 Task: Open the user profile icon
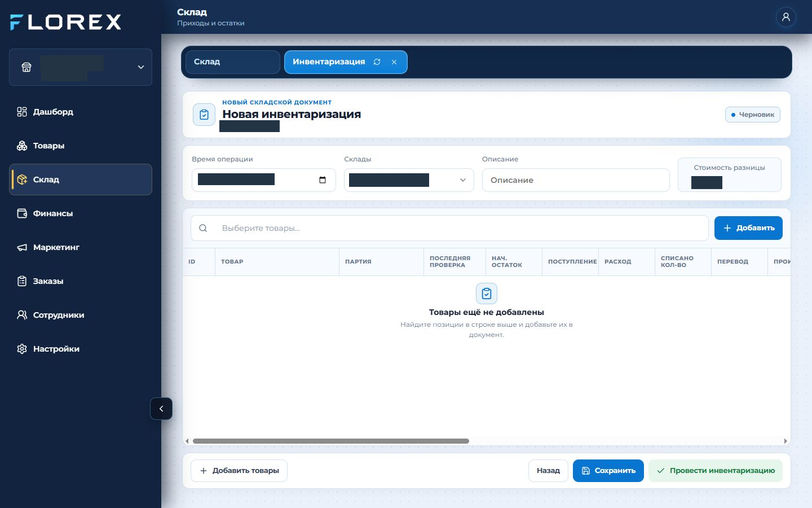tap(785, 17)
